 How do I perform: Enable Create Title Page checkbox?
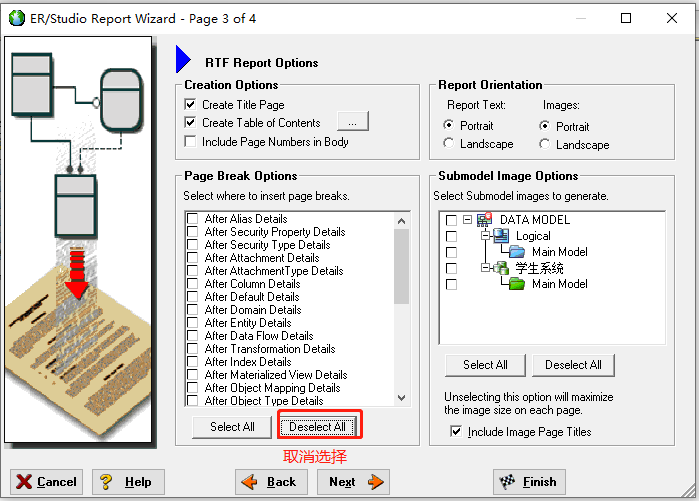(190, 104)
